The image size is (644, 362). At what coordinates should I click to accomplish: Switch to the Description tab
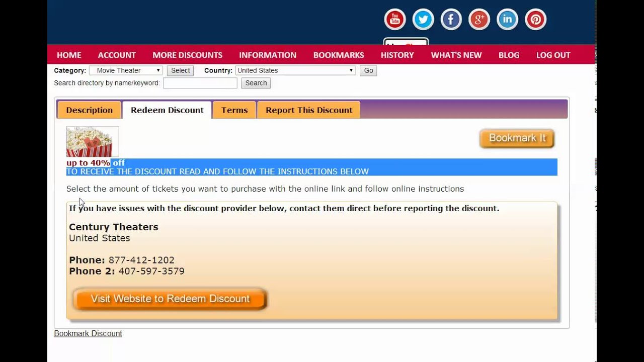click(90, 110)
